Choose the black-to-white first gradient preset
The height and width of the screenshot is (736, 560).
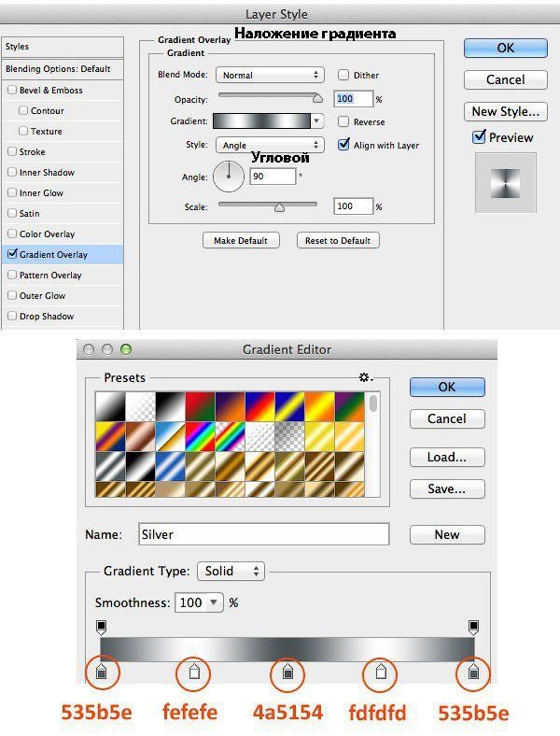coord(110,406)
